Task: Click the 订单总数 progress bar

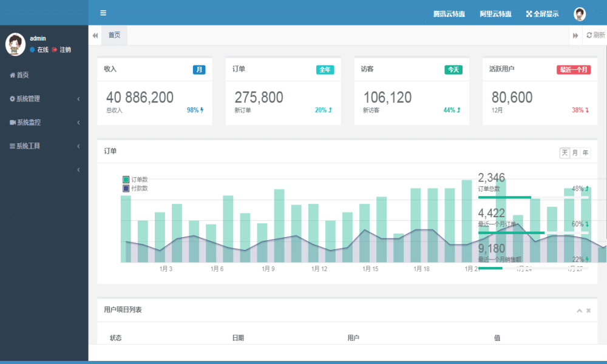Action: [533, 197]
